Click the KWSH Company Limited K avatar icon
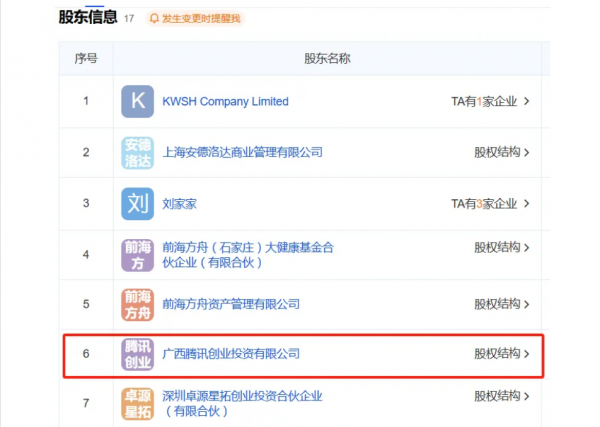Image resolution: width=600 pixels, height=427 pixels. tap(137, 101)
